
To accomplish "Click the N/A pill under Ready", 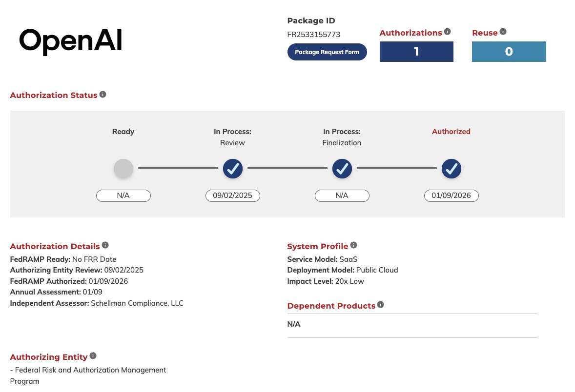I will [123, 196].
